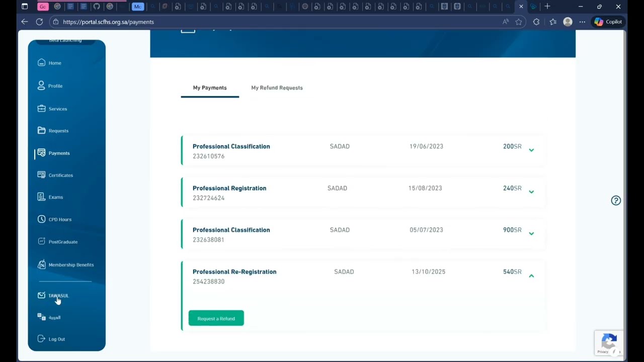Image resolution: width=644 pixels, height=362 pixels.
Task: Switch language to Arabic (العربية)
Action: click(x=49, y=317)
